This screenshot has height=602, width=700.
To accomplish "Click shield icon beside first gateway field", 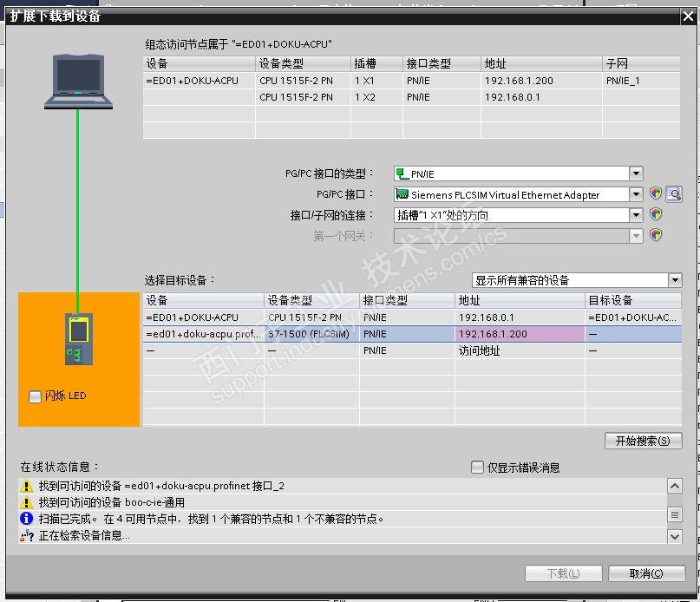I will 656,235.
